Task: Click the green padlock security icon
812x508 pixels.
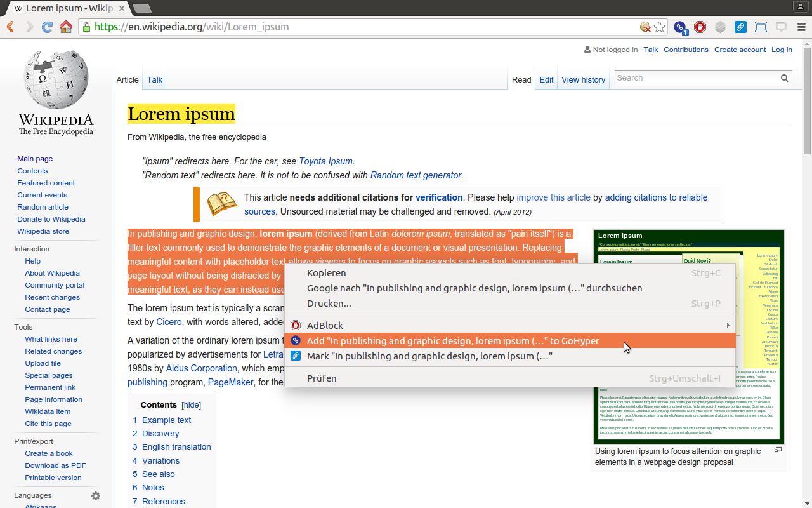Action: (x=86, y=27)
